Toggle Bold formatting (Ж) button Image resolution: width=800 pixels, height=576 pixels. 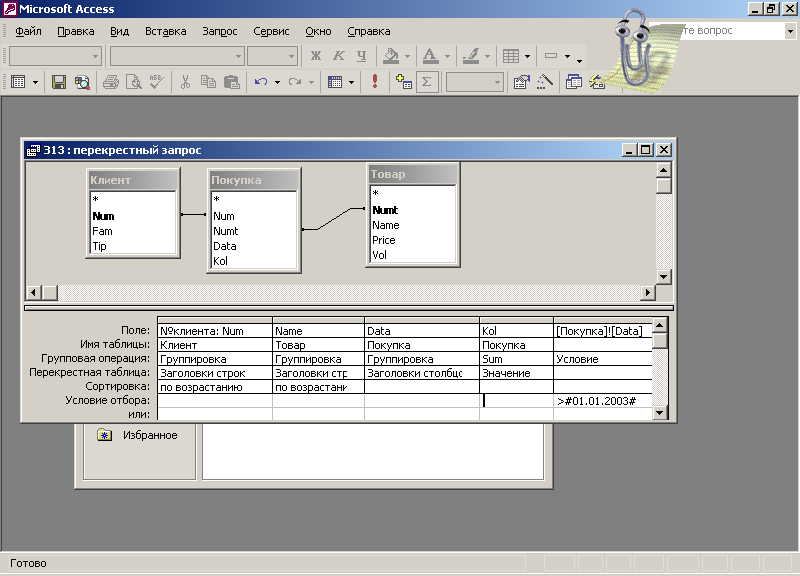tap(316, 56)
